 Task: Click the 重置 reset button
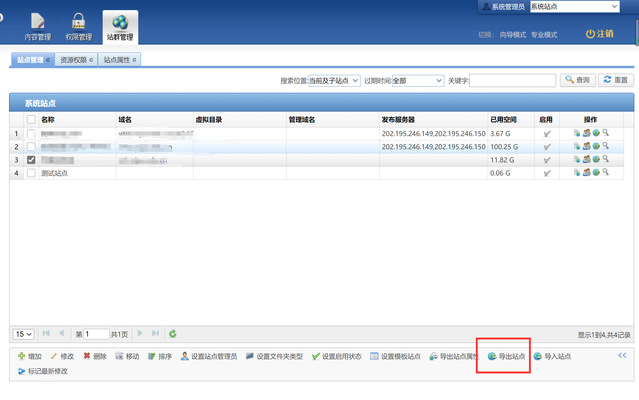coord(616,80)
